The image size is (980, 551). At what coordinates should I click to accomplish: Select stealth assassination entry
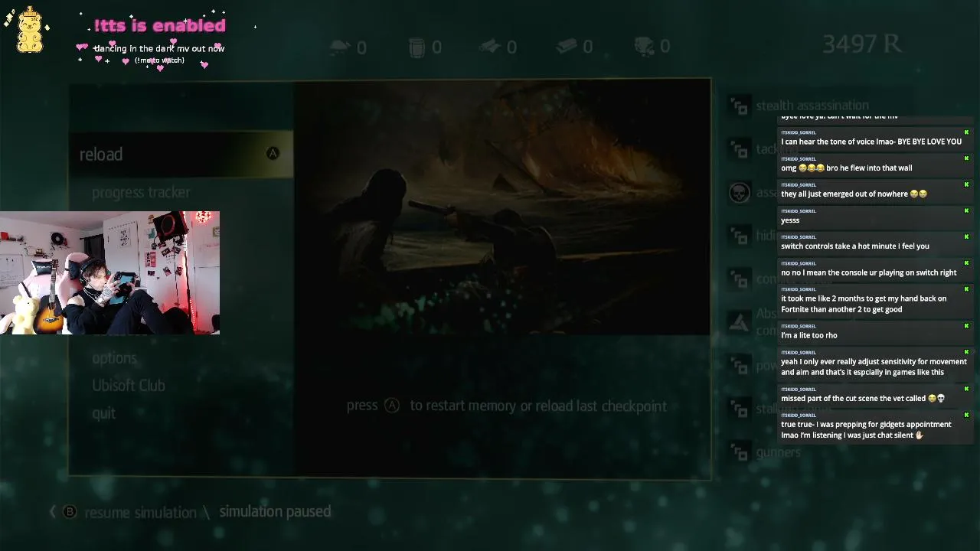pyautogui.click(x=812, y=106)
